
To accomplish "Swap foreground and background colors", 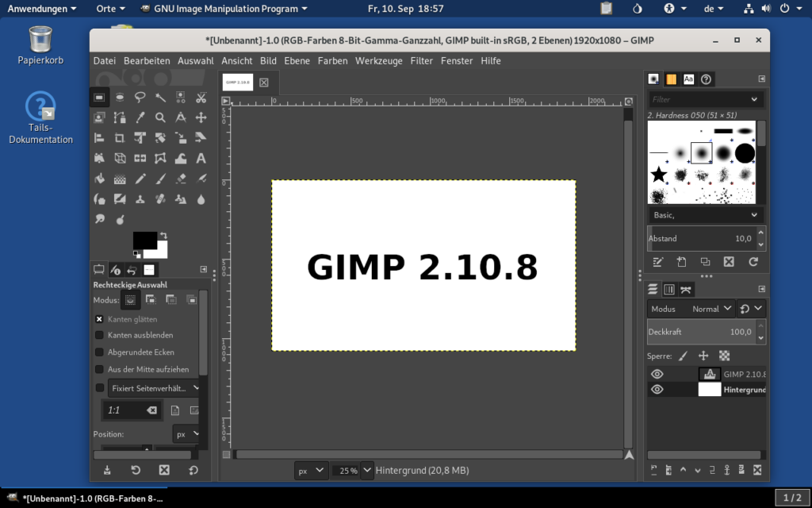I will (163, 235).
